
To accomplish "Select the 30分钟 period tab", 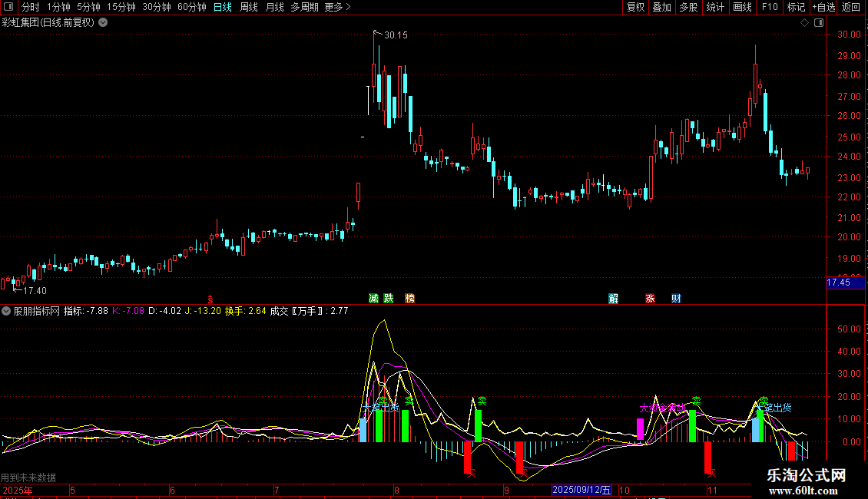I will [x=157, y=7].
